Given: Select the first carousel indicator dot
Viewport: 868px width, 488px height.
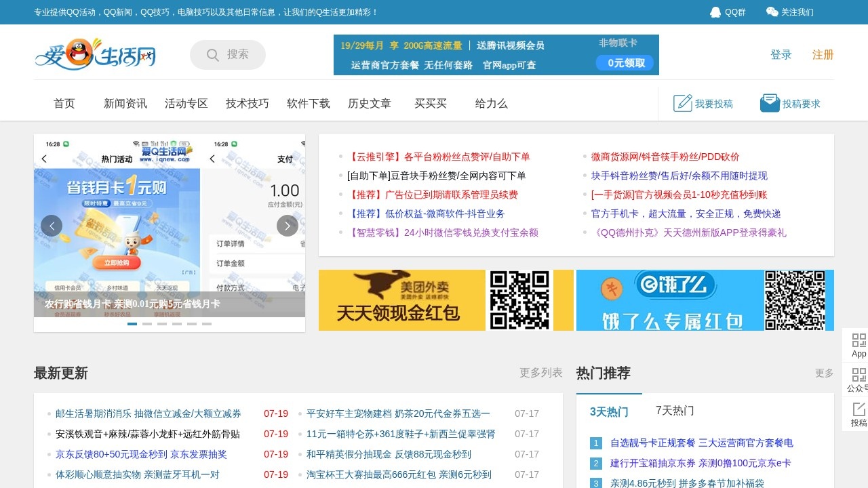Looking at the screenshot, I should 132,324.
